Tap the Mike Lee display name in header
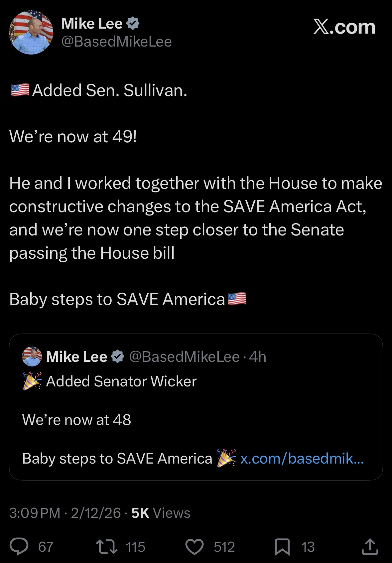 (92, 23)
